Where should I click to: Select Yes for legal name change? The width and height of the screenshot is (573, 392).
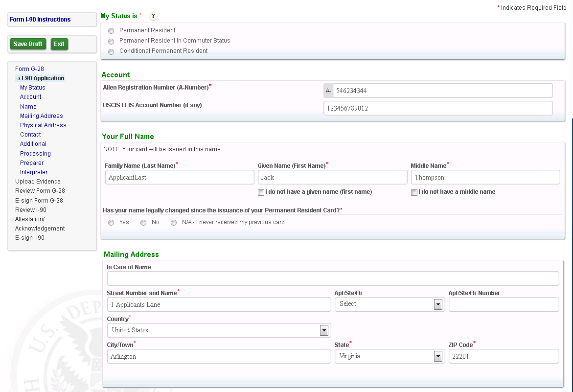pos(111,223)
